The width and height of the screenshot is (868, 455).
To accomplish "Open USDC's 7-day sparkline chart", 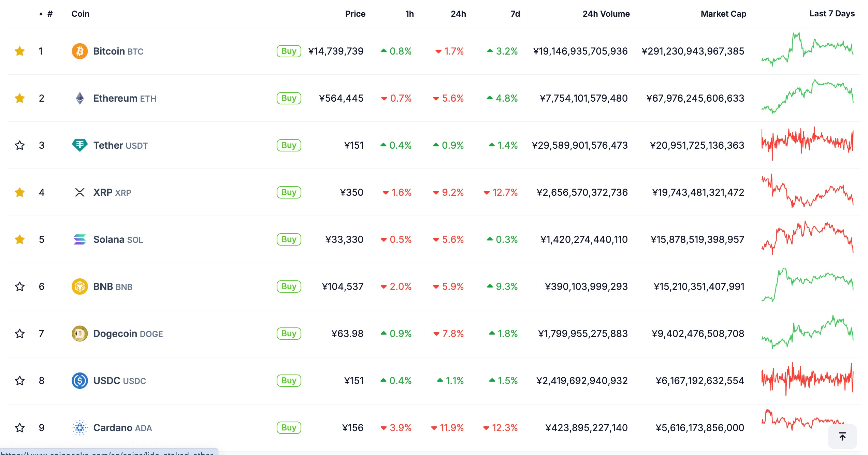I will (x=807, y=379).
